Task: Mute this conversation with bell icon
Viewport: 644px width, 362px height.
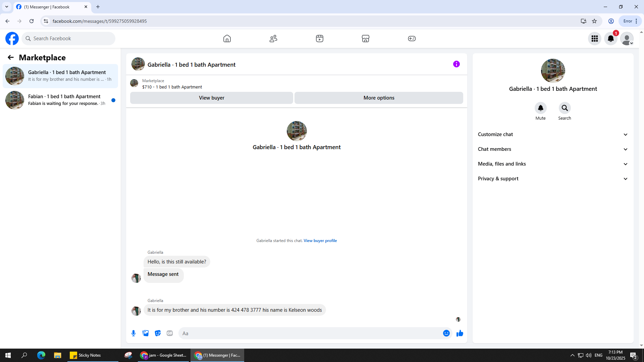Action: point(540,108)
